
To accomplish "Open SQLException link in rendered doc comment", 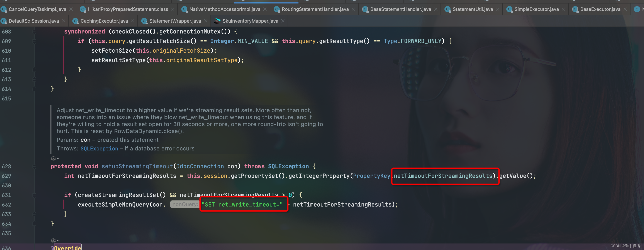I will tap(99, 149).
